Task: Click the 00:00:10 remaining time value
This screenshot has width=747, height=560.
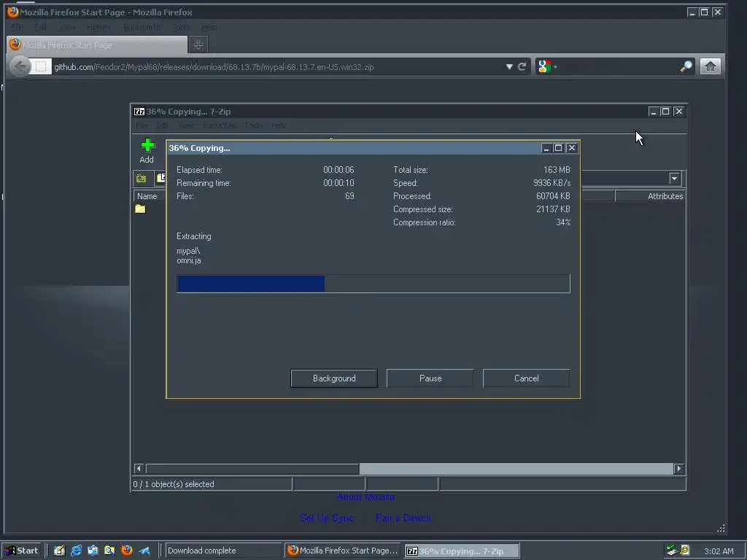Action: (338, 183)
